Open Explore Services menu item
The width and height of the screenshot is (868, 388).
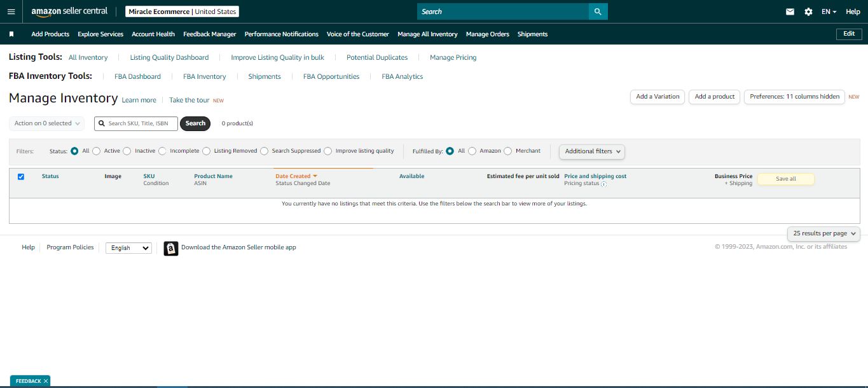100,34
